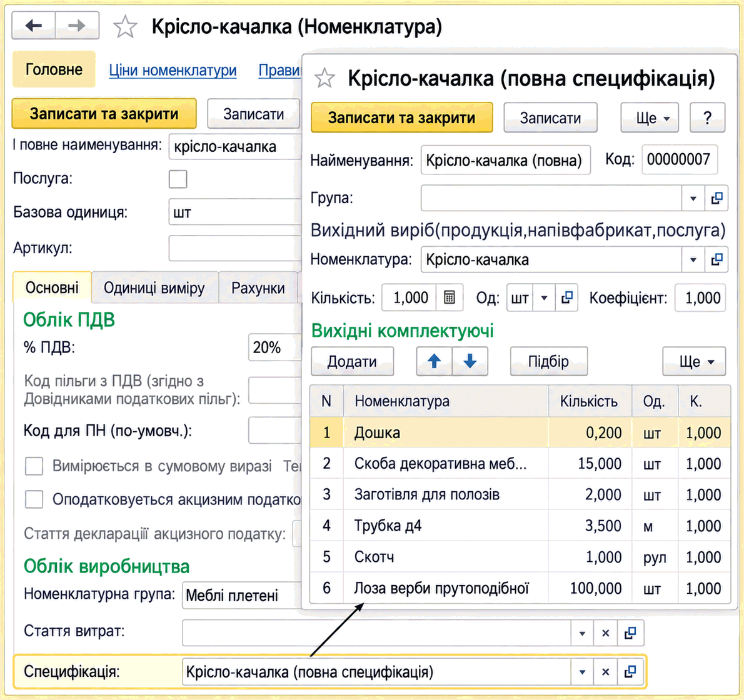
Task: Move component row up with blue arrow
Action: point(434,361)
